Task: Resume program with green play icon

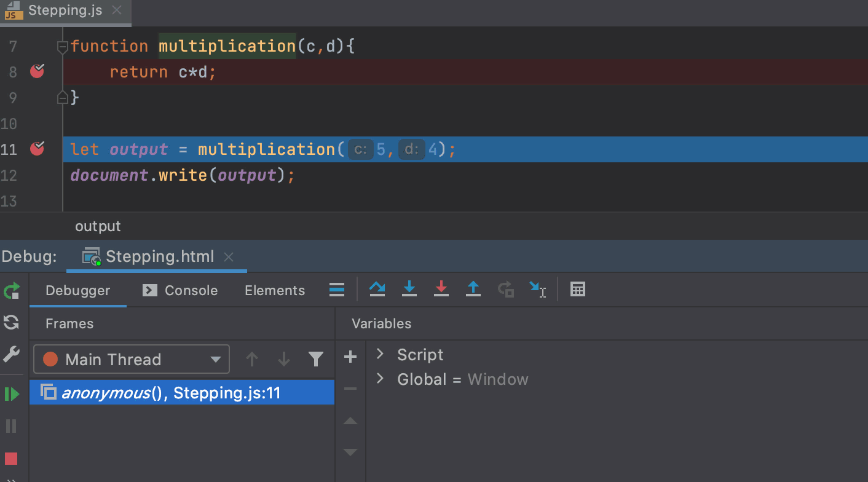Action: point(12,393)
